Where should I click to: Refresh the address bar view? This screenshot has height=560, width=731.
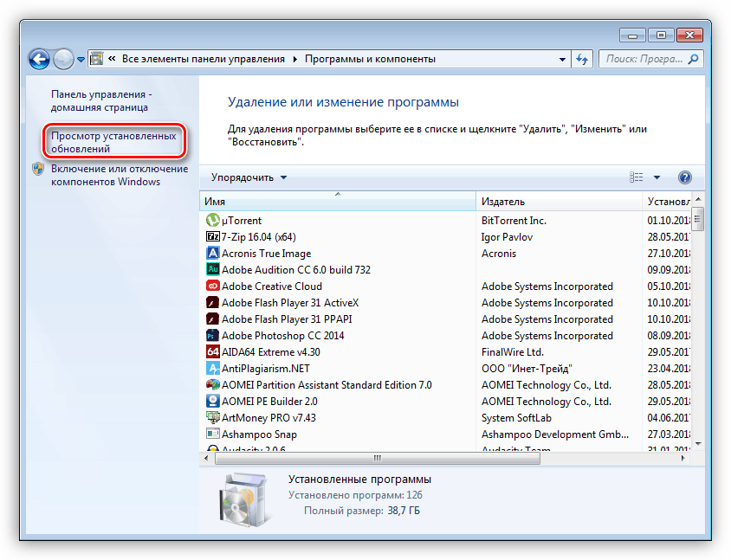pos(582,59)
